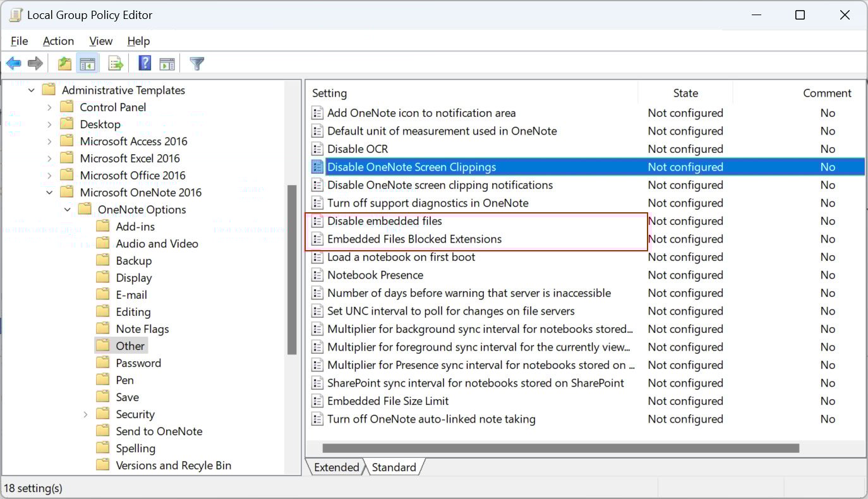Expand the Microsoft Excel 2016 node

(x=49, y=159)
